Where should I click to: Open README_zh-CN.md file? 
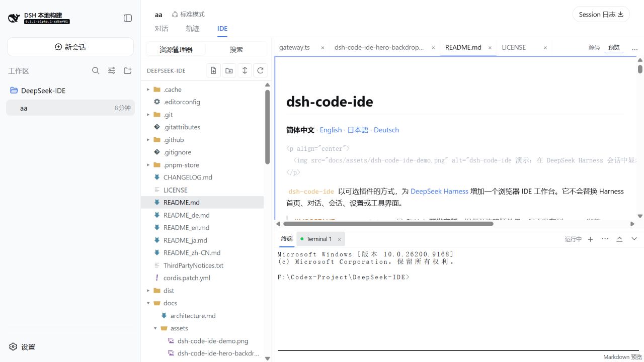(x=202, y=253)
